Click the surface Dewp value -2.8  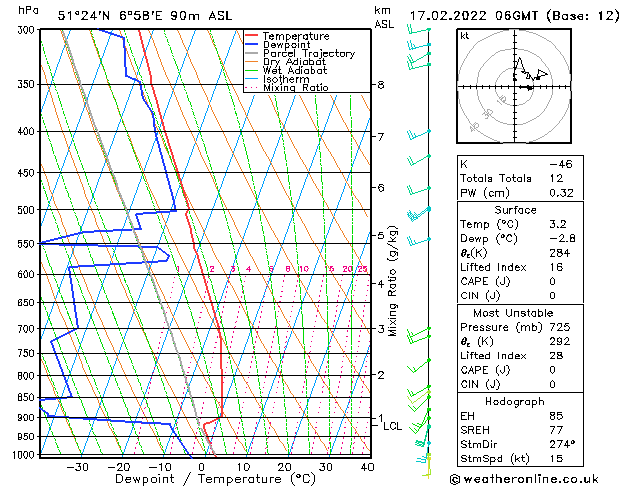click(x=563, y=238)
